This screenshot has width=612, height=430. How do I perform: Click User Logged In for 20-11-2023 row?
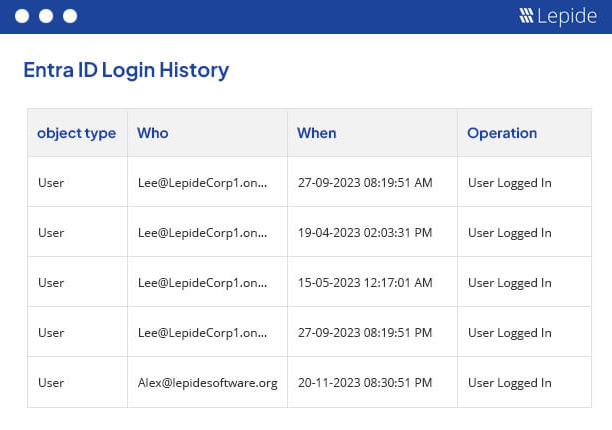click(x=510, y=383)
